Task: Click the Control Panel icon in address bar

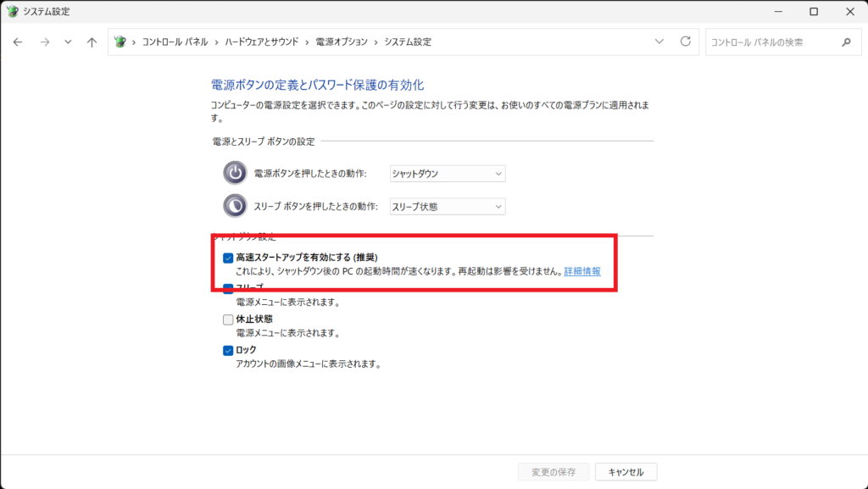Action: pyautogui.click(x=120, y=42)
